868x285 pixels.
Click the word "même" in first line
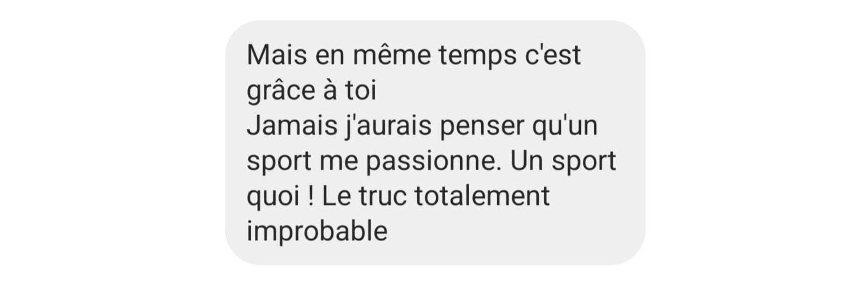pos(391,55)
